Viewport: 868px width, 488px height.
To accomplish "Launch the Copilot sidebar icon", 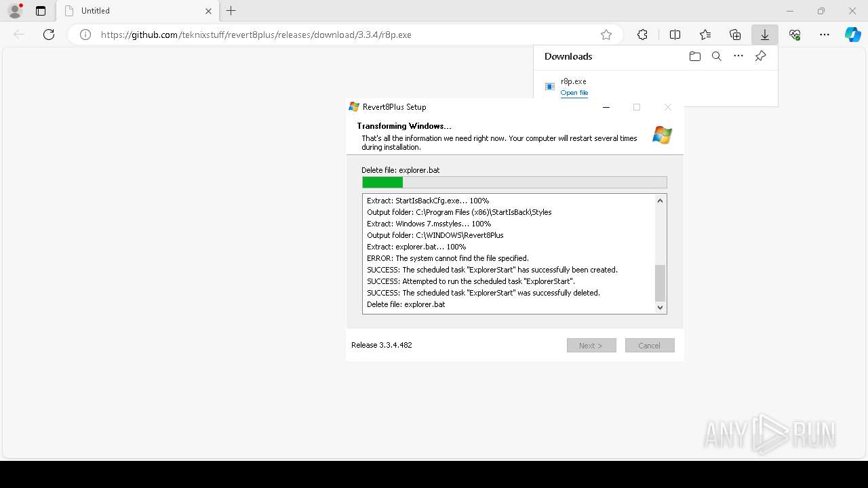I will click(852, 35).
